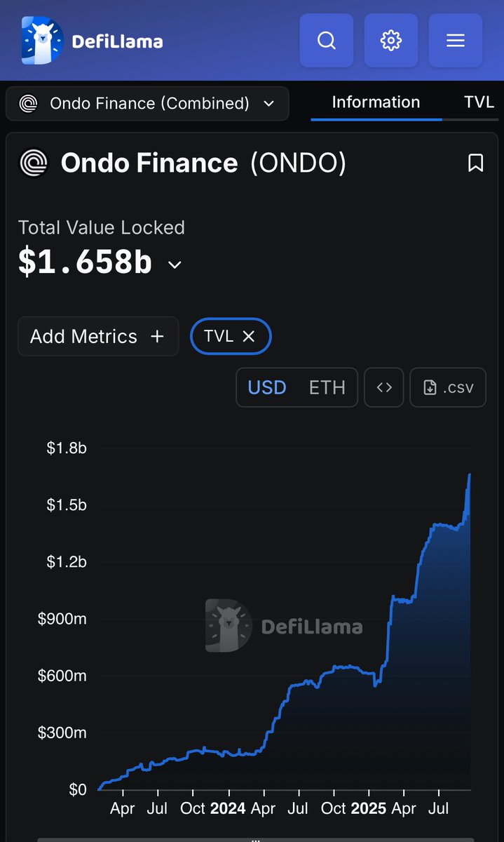
Task: Switch to the TVL tab
Action: tap(479, 102)
